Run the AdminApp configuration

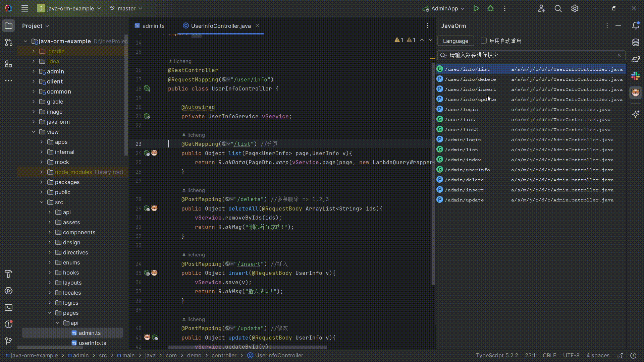(476, 8)
